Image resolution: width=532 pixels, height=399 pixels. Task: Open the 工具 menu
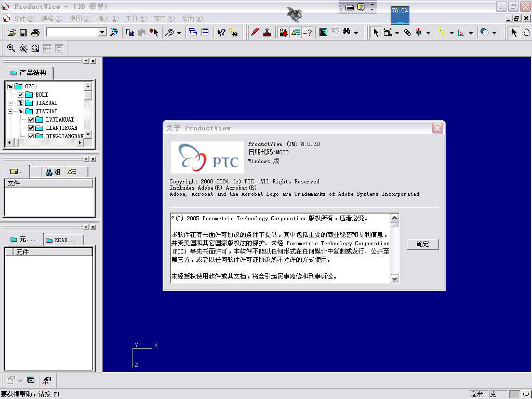pos(136,19)
